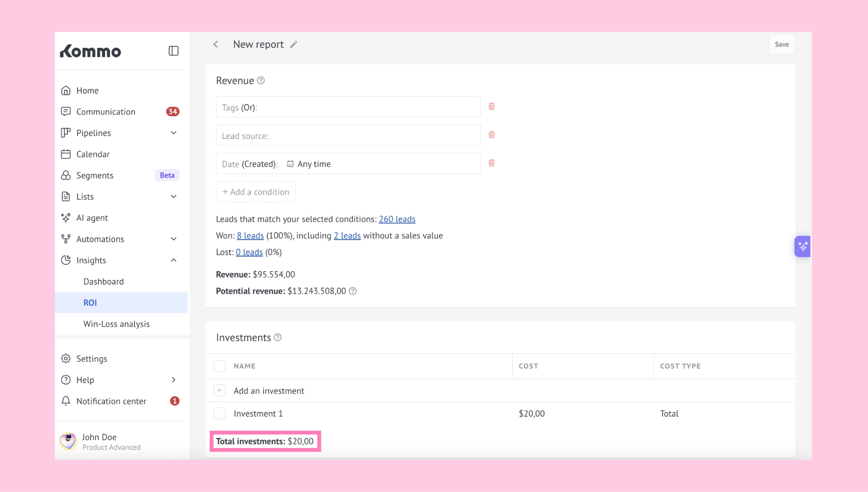Open the Help submenu arrow
Screen dimensions: 868x492
pyautogui.click(x=174, y=380)
